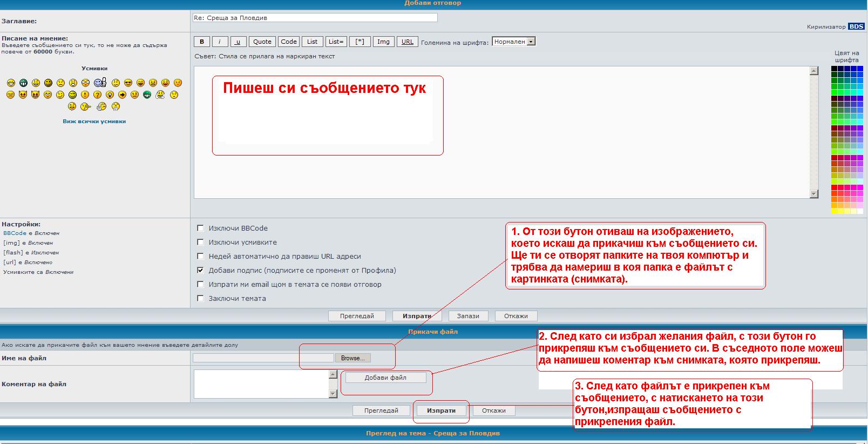Image resolution: width=868 pixels, height=444 pixels.
Task: Insert the drooling tongue-out smiley in last row
Action: pyautogui.click(x=72, y=106)
